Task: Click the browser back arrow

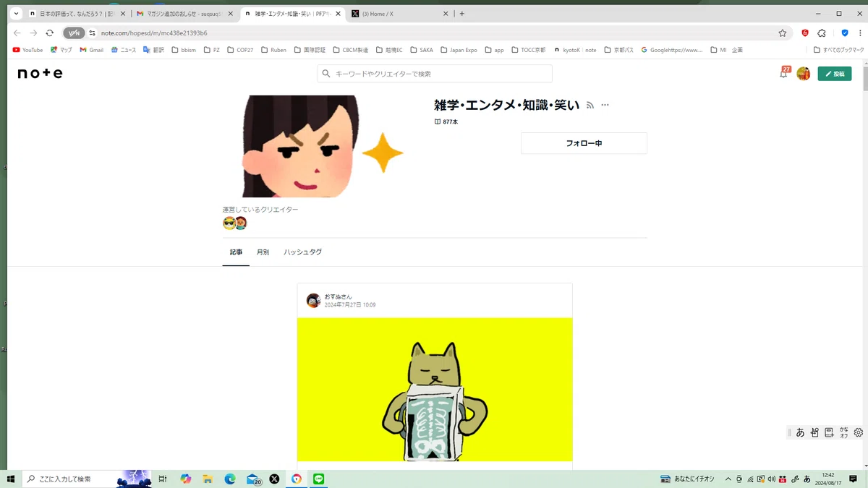Action: (17, 33)
